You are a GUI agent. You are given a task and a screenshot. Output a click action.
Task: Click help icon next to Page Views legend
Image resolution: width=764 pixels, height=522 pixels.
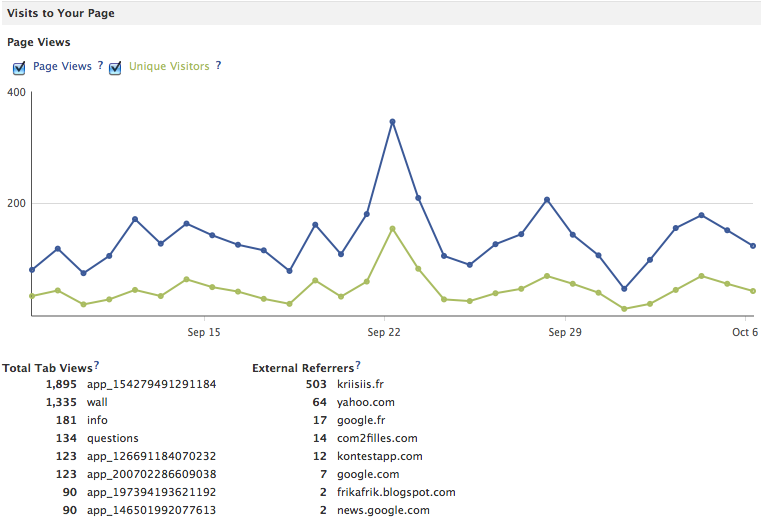[100, 66]
